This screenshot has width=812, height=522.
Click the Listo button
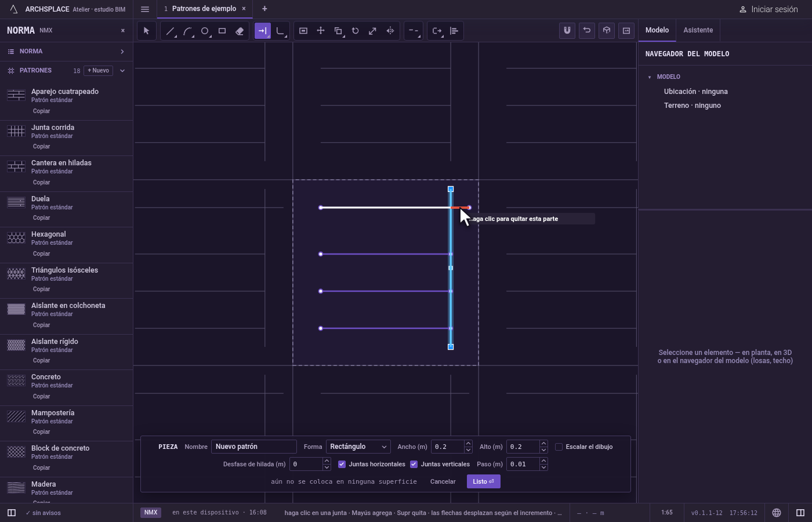[483, 481]
